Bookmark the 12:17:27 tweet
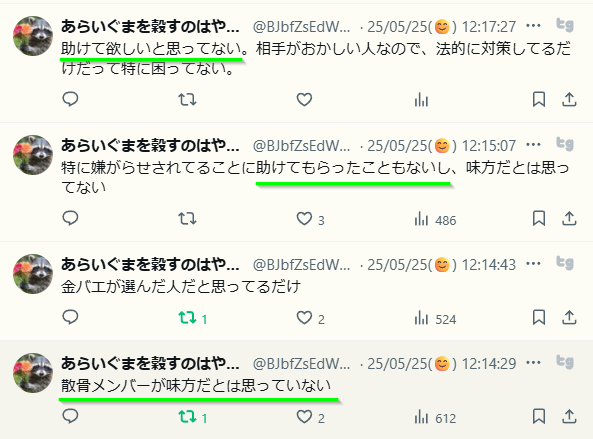593x439 pixels. click(x=539, y=99)
